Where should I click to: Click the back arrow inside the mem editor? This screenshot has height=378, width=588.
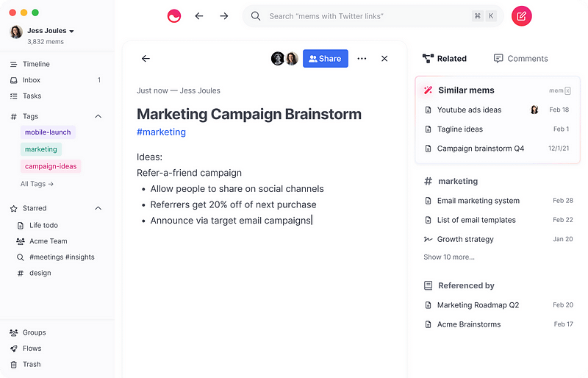coord(146,59)
